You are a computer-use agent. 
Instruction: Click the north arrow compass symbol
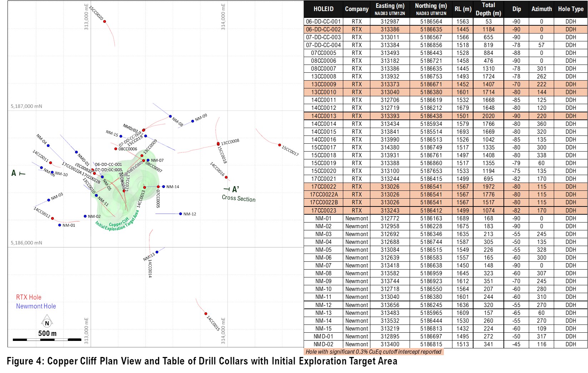tap(47, 323)
